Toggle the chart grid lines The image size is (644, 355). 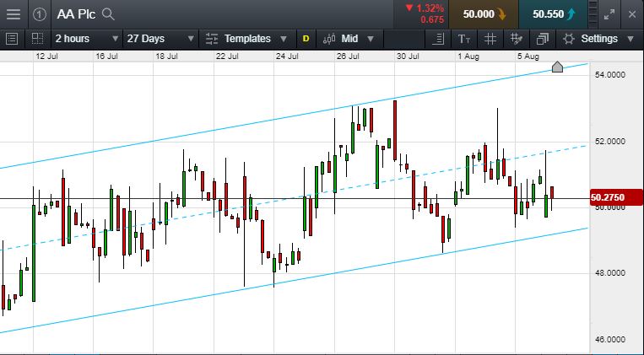[490, 39]
